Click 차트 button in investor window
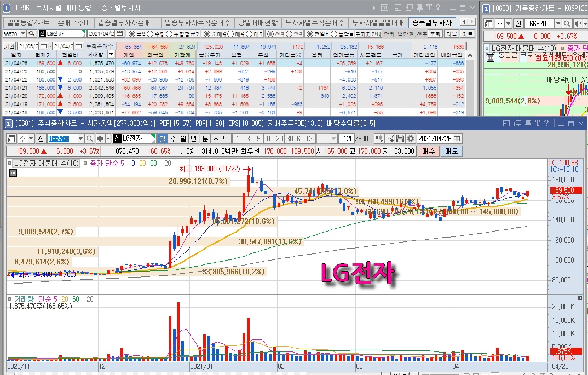Screen dimensions: 588x375 [467, 34]
